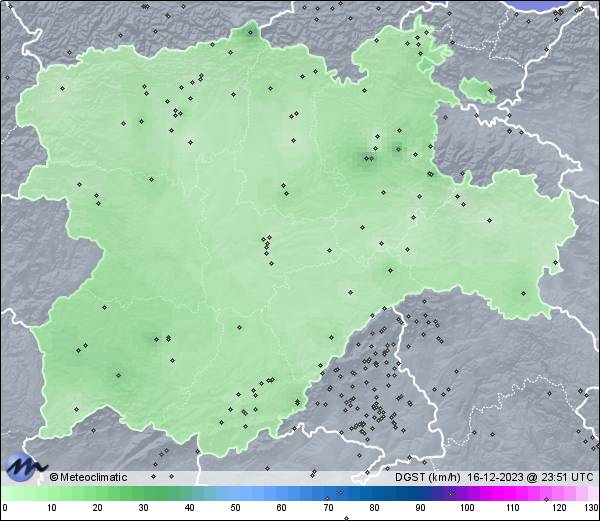Screen dimensions: 600x521
Task: Select the DGST (km/h) label
Action: 427,477
